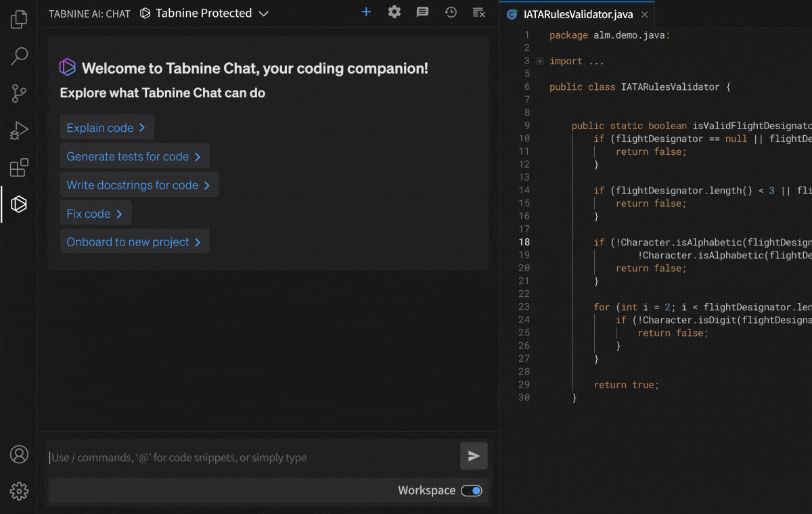Start a new chat with the plus icon
Image resolution: width=812 pixels, height=514 pixels.
[366, 12]
